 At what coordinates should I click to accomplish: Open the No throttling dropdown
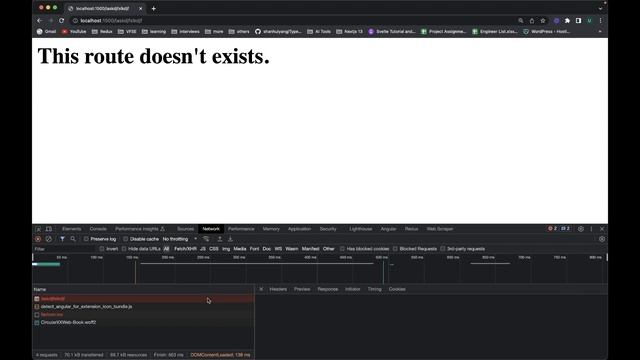point(180,239)
